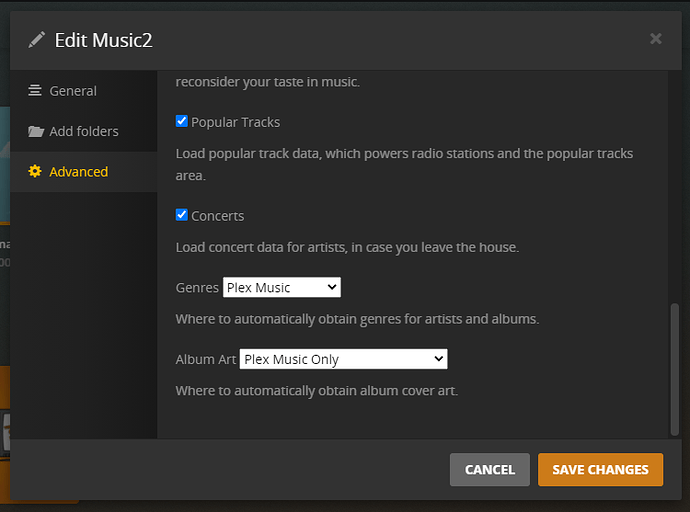Click the arrow on Plex Music Only dropdown

point(438,359)
